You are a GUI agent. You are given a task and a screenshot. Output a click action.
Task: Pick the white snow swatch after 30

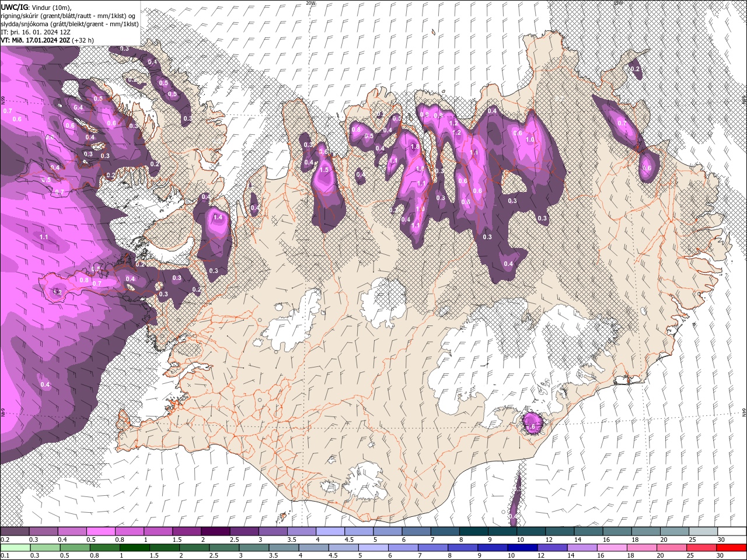click(732, 531)
